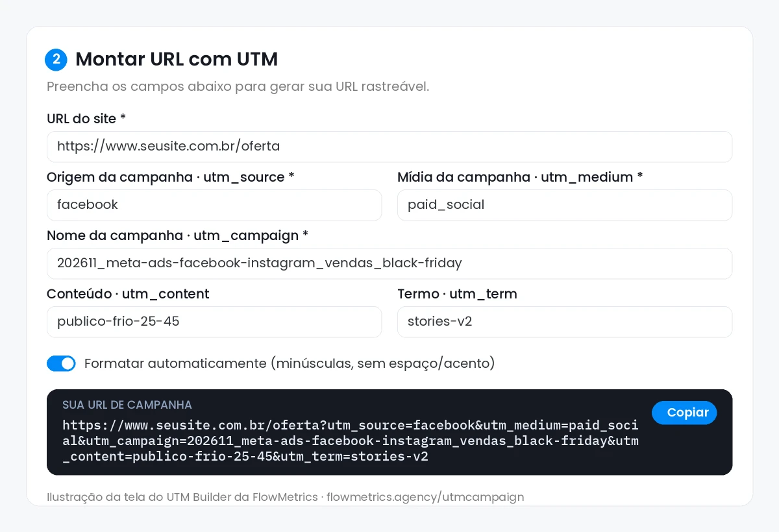Click the Montar URL com UTM heading

tap(177, 60)
